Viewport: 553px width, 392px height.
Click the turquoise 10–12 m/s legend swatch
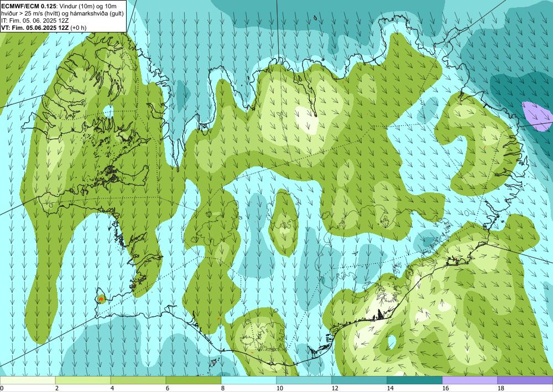click(304, 380)
